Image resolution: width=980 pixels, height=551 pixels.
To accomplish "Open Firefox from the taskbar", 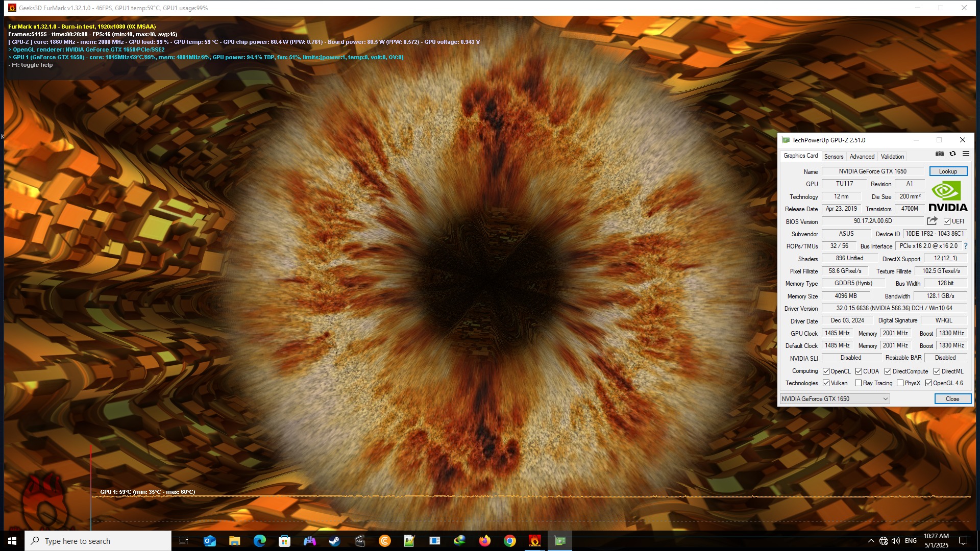I will pyautogui.click(x=484, y=541).
